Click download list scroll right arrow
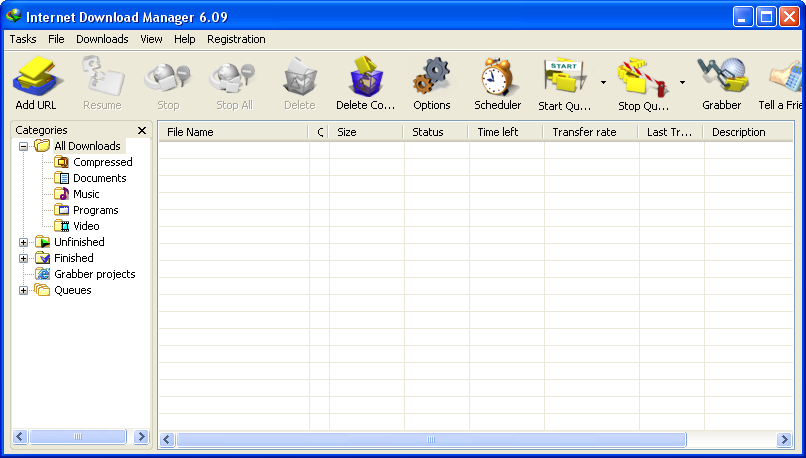 pyautogui.click(x=784, y=439)
